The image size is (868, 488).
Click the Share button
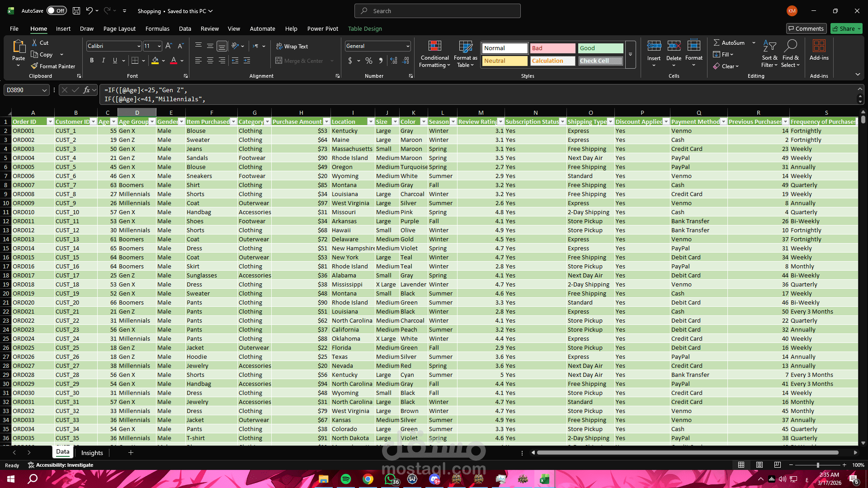(x=846, y=28)
